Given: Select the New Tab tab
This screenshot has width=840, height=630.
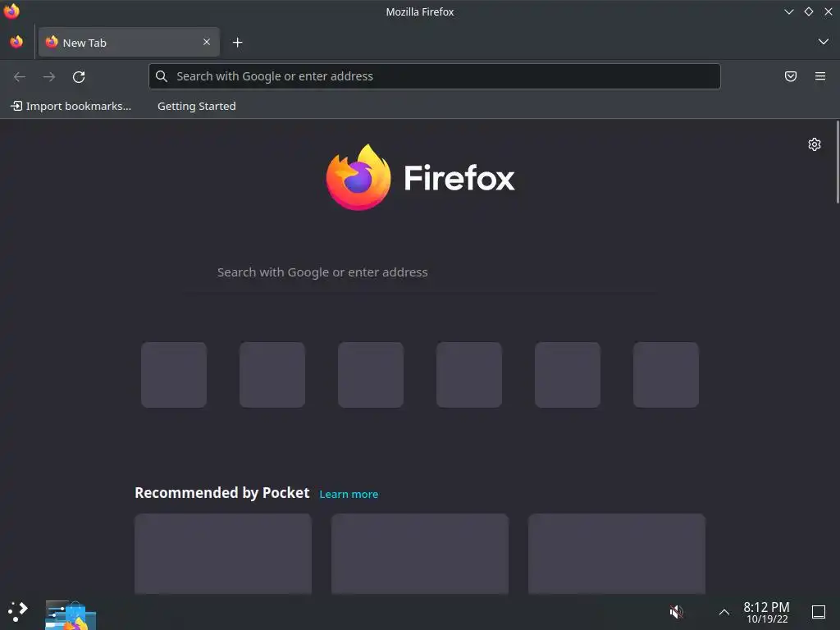Looking at the screenshot, I should pos(129,42).
